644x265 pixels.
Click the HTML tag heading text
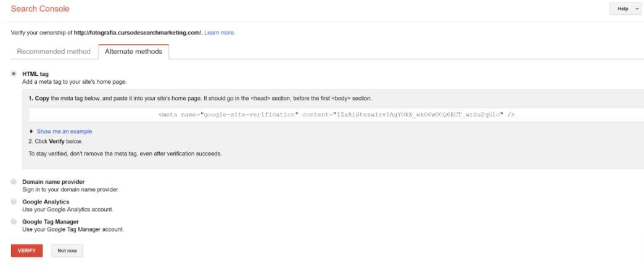coord(35,74)
